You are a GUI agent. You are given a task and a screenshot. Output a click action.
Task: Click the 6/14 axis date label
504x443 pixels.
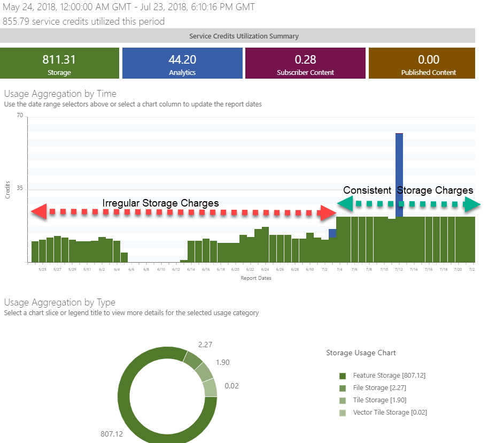[191, 269]
